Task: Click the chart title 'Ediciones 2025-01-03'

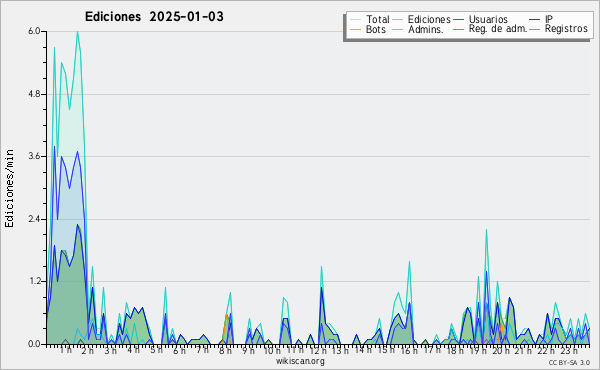Action: (154, 17)
